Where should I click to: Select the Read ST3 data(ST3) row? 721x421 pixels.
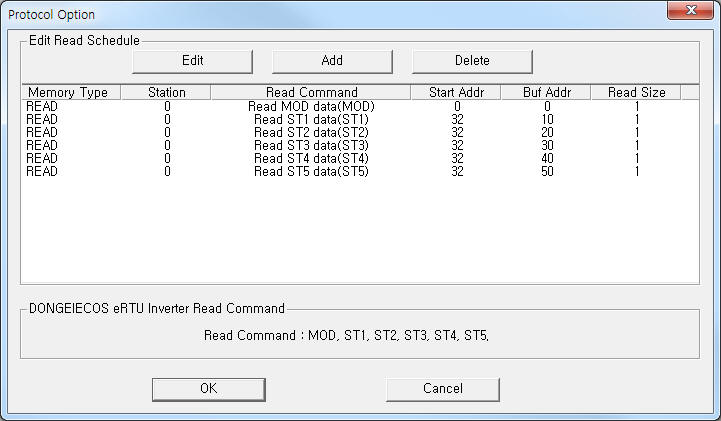click(312, 145)
